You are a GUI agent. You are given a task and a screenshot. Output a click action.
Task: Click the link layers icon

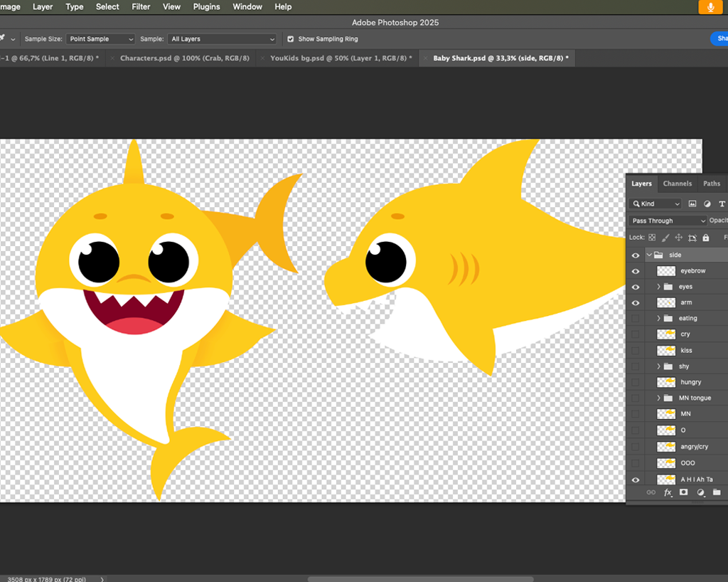point(651,492)
